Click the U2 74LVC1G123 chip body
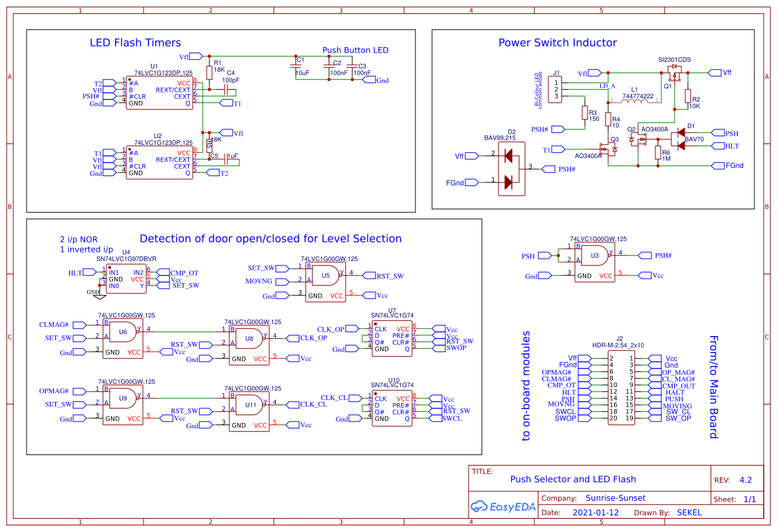This screenshot has height=532, width=777. coord(160,163)
